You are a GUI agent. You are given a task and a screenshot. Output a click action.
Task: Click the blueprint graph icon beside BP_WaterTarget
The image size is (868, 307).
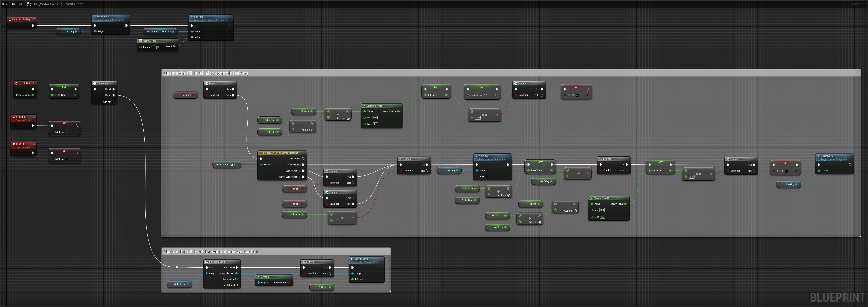(x=29, y=4)
